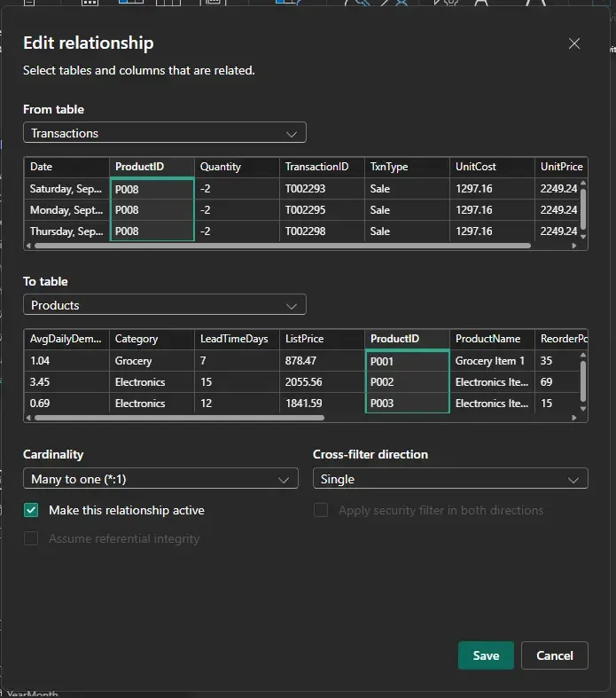
Task: Select LeadTimeDays column header
Action: 237,339
